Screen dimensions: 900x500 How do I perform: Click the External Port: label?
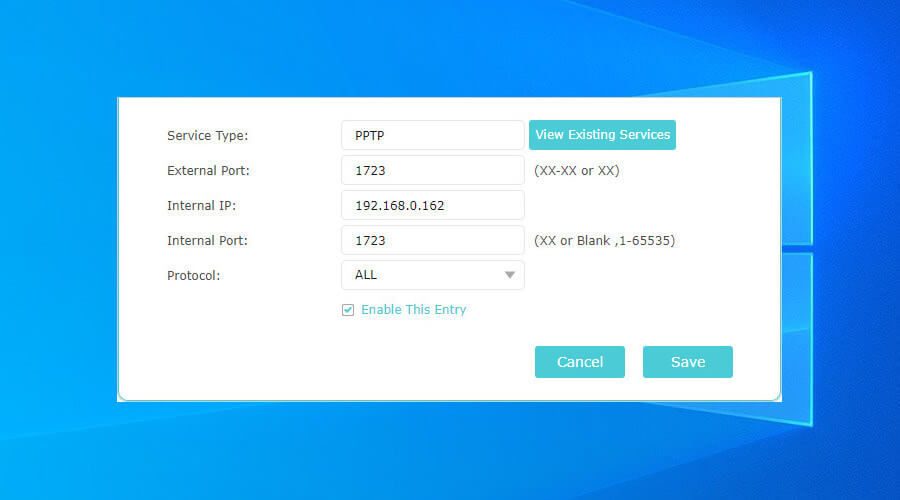(x=208, y=171)
